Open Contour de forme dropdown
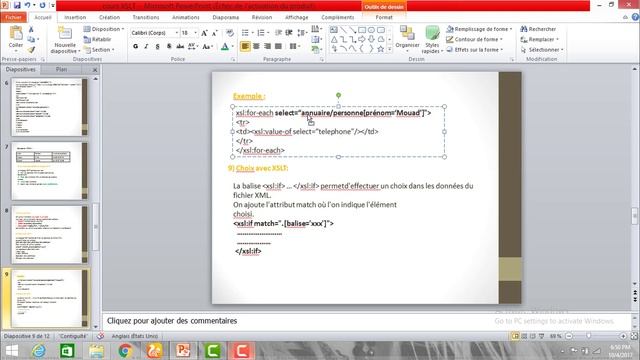The width and height of the screenshot is (640, 360). [x=474, y=39]
